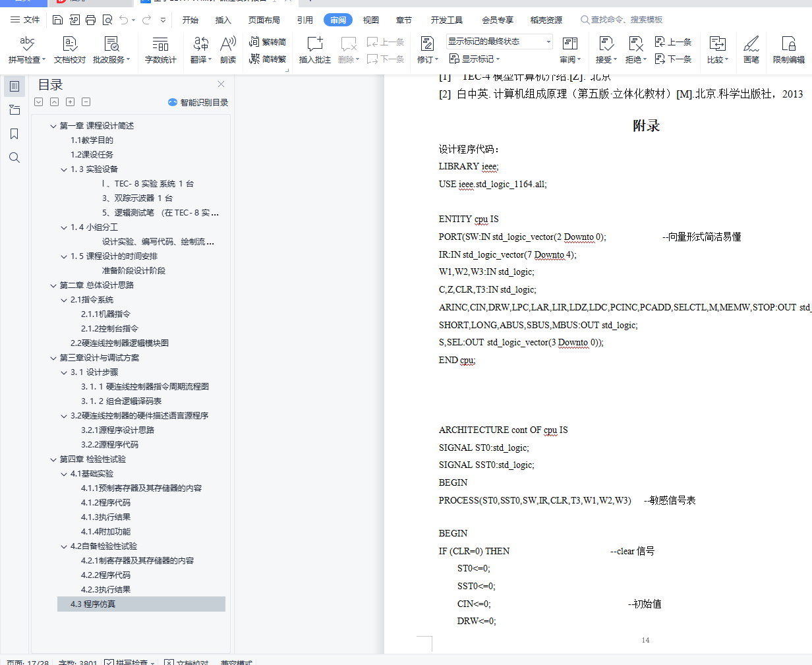Convert text with 简转繁
812x665 pixels.
click(x=268, y=59)
